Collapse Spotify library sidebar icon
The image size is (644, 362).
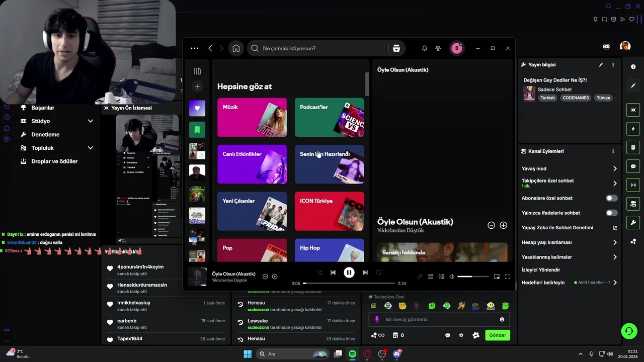click(197, 71)
